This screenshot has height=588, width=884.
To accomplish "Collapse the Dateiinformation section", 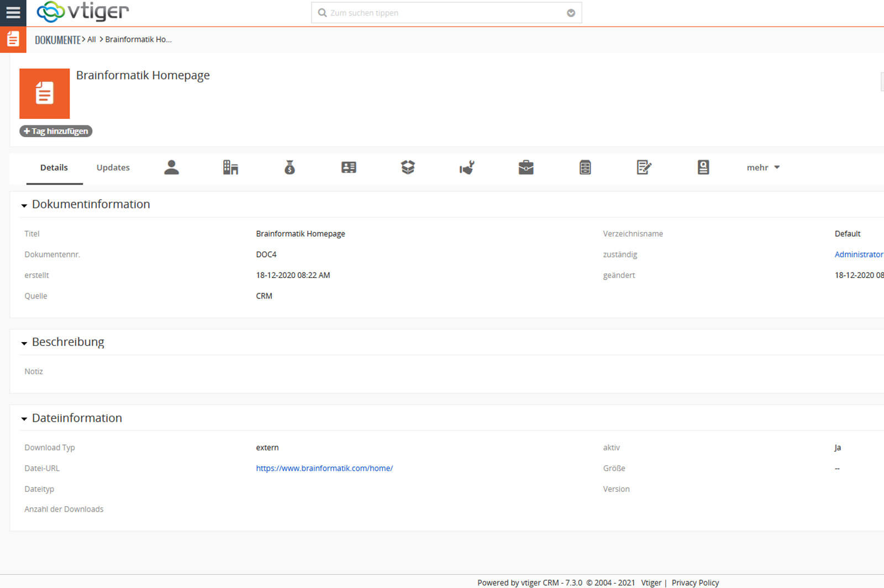I will tap(24, 419).
